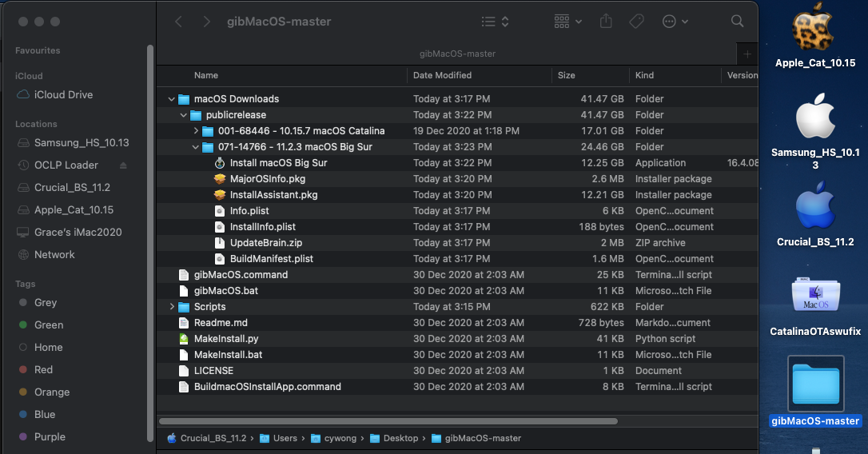Click the Share toolbar icon
Screen dimensions: 868x454
point(606,22)
